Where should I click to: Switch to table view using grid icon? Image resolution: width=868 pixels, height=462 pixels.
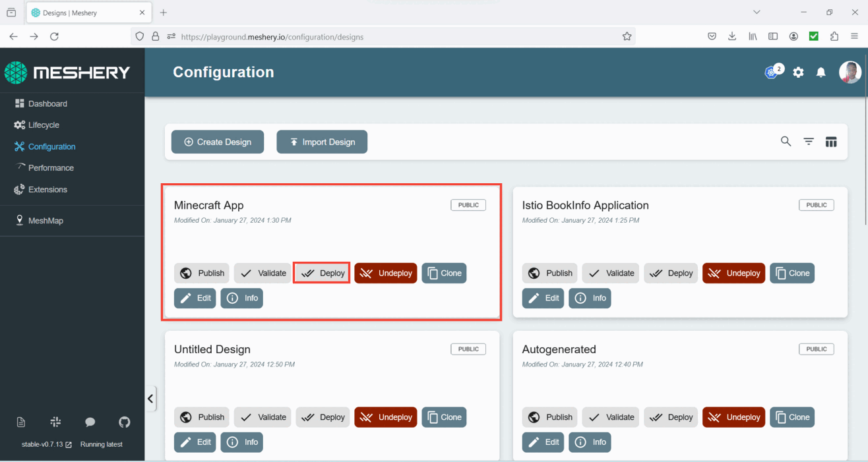831,142
